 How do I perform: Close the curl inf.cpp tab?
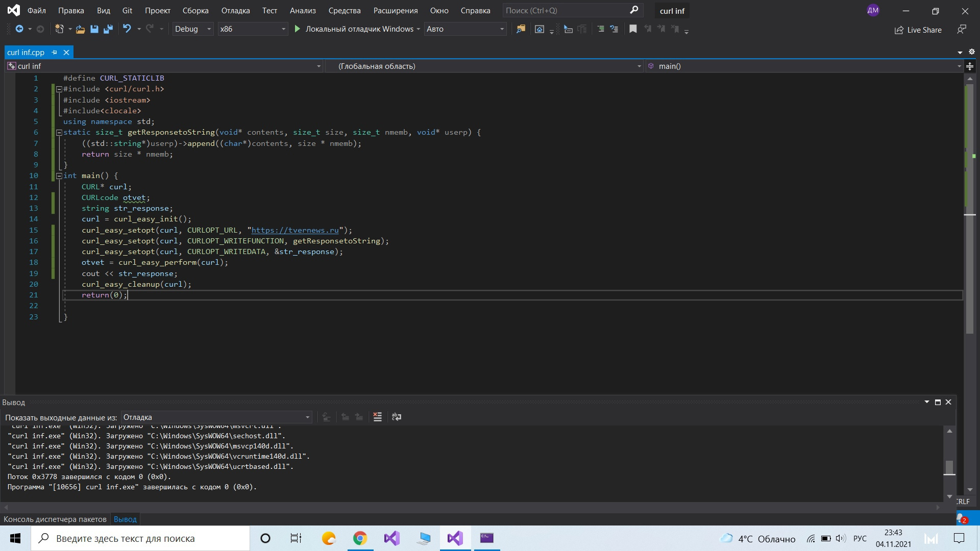pos(66,53)
